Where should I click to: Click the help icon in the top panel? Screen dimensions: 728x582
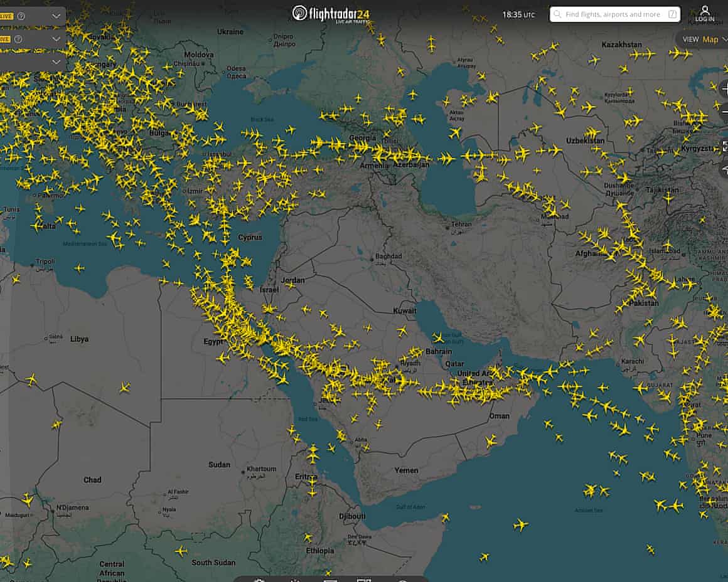(21, 16)
